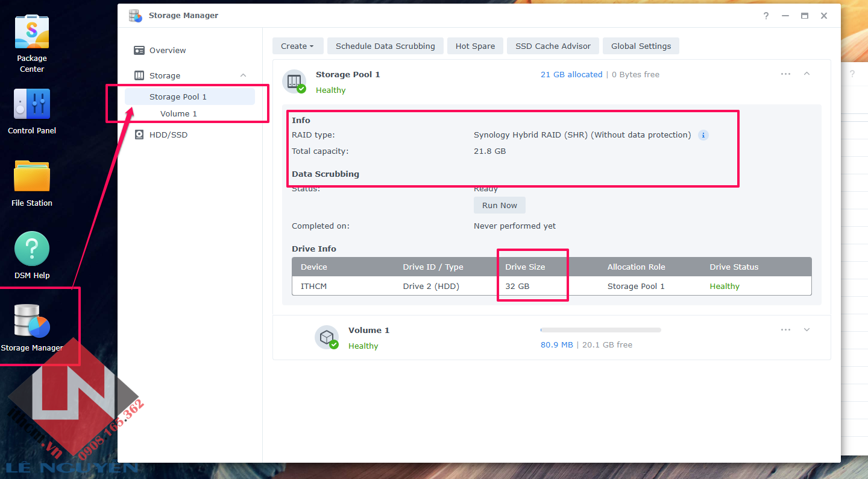Click Healthy status under Storage Pool 1 title

pos(331,90)
